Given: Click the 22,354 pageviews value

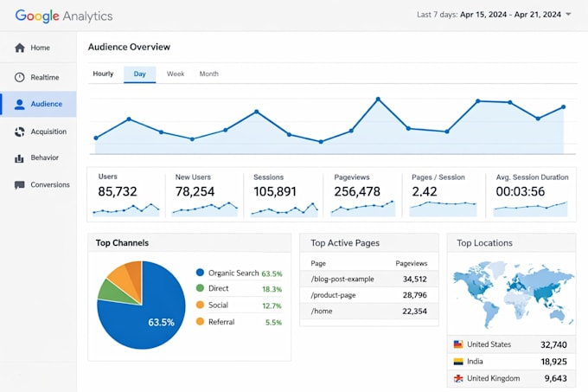Looking at the screenshot, I should coord(415,311).
